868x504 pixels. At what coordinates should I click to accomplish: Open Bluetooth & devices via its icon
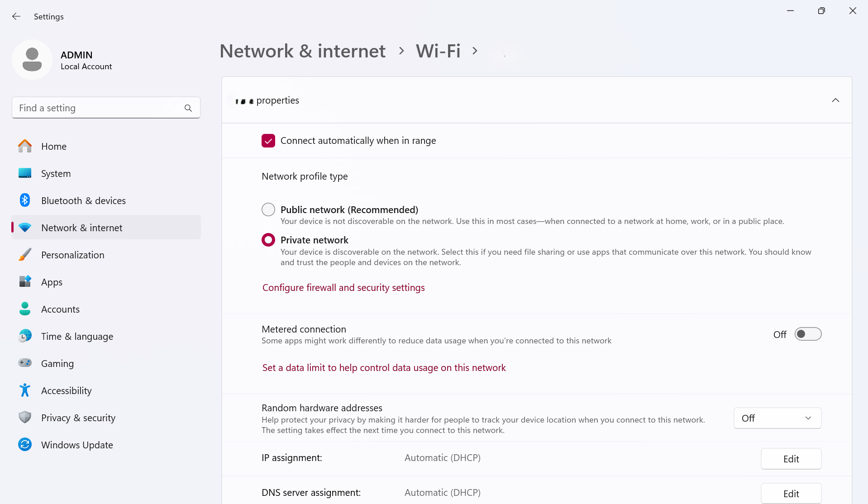pos(25,200)
